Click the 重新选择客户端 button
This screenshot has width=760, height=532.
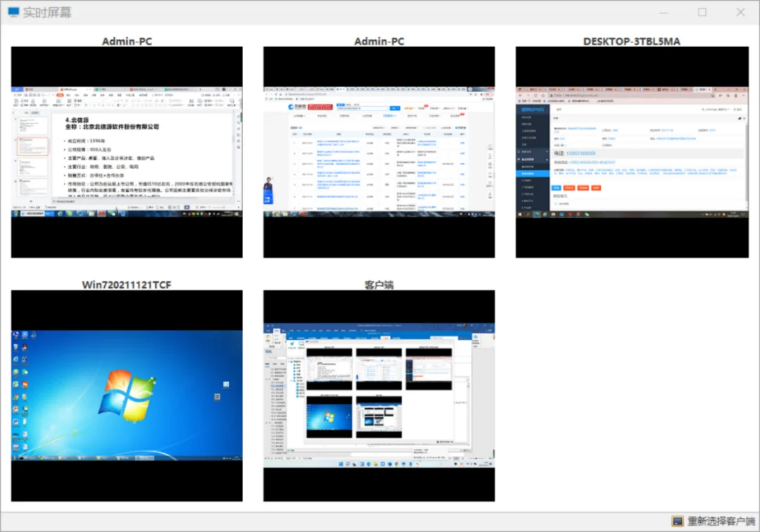[x=713, y=521]
